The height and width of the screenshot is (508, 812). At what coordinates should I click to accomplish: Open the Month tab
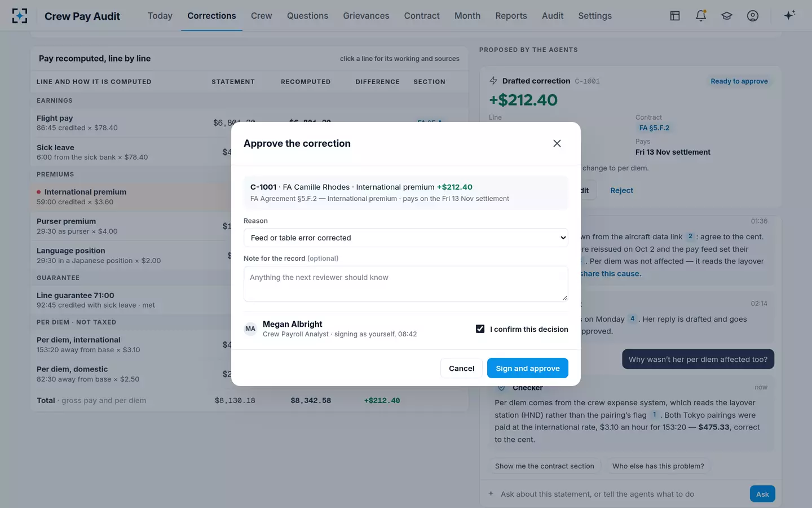467,16
